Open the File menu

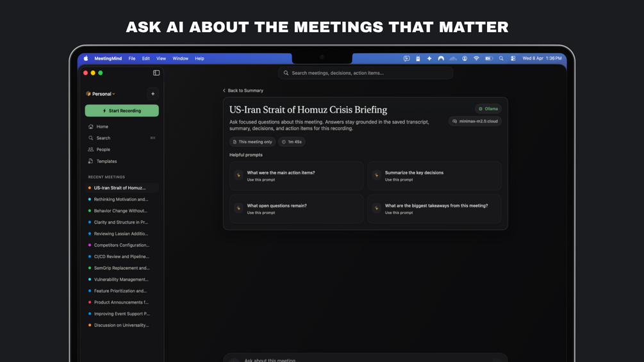(x=132, y=59)
